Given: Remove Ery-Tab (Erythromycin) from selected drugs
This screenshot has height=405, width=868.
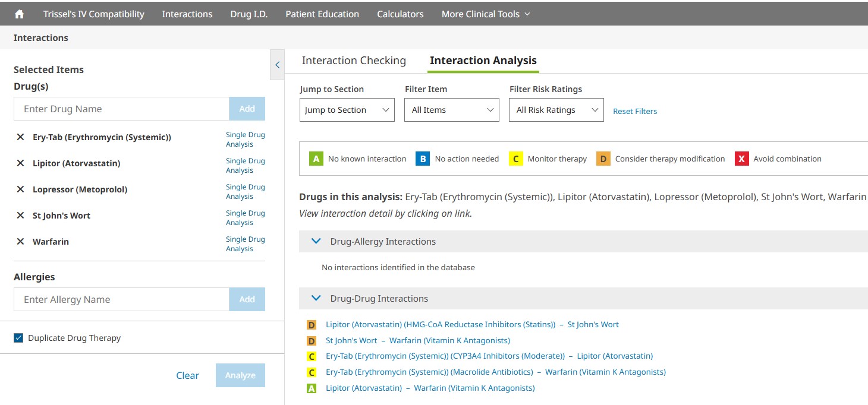Looking at the screenshot, I should [x=20, y=137].
